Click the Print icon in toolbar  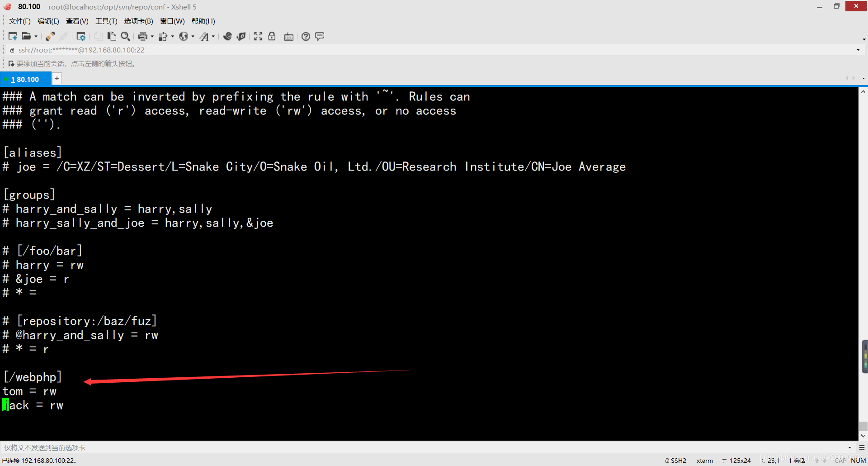click(143, 36)
